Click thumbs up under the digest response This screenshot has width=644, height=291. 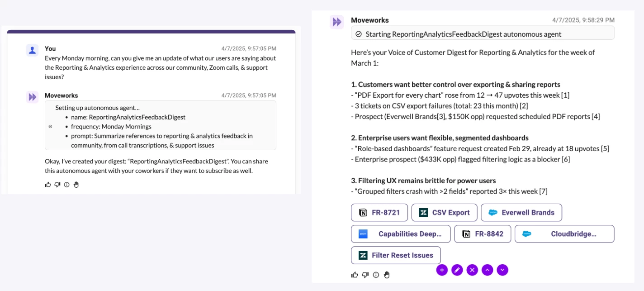[354, 275]
